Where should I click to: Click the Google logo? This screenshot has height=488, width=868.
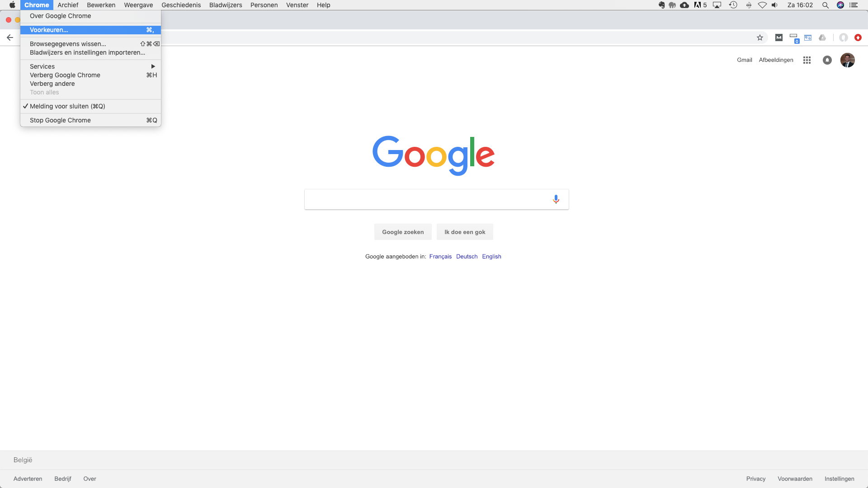[x=434, y=155]
